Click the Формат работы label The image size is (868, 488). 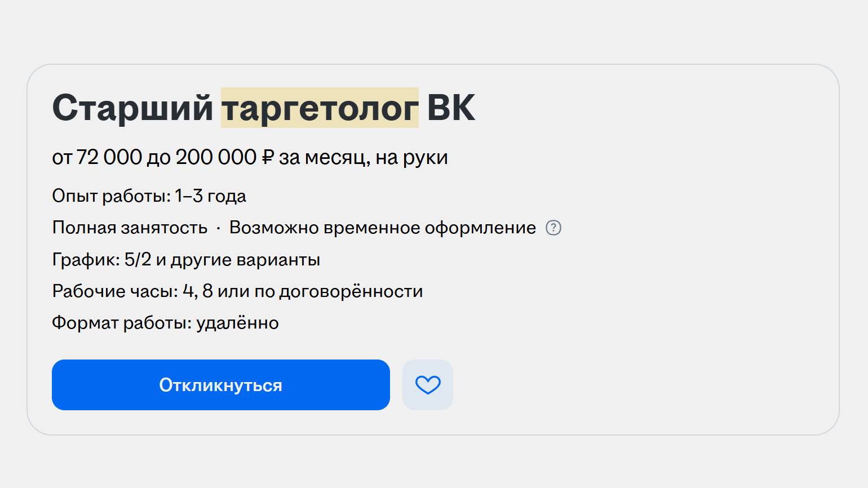pyautogui.click(x=122, y=323)
